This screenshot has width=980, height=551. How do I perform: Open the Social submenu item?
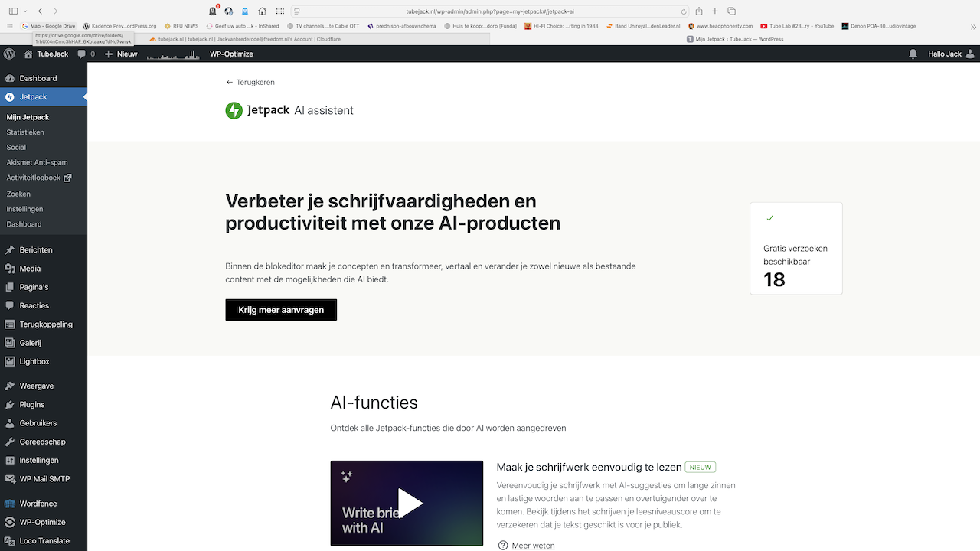[x=16, y=148]
